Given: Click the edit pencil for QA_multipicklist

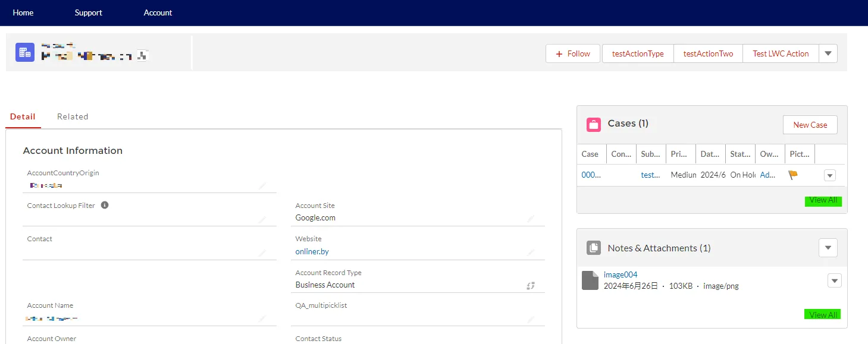Looking at the screenshot, I should [x=531, y=320].
